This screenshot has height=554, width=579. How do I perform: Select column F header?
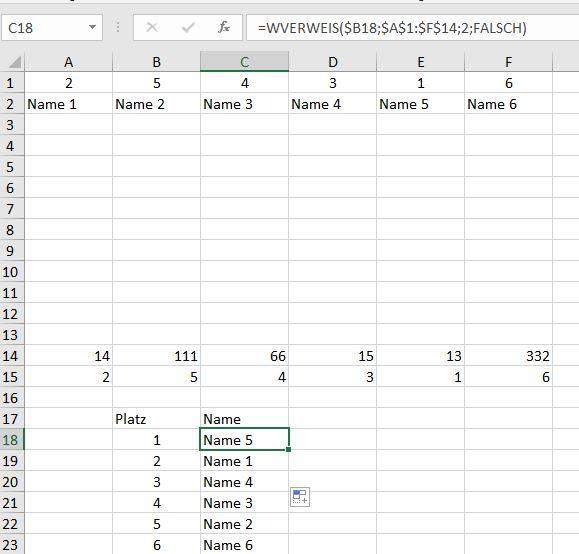coord(508,62)
